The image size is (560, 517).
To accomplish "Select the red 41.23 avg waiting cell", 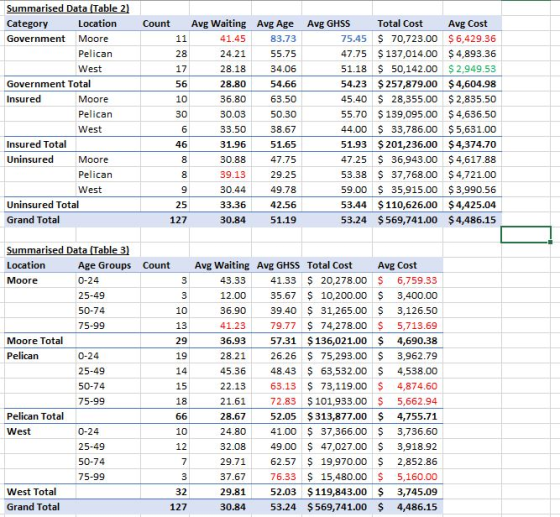I will coord(232,326).
